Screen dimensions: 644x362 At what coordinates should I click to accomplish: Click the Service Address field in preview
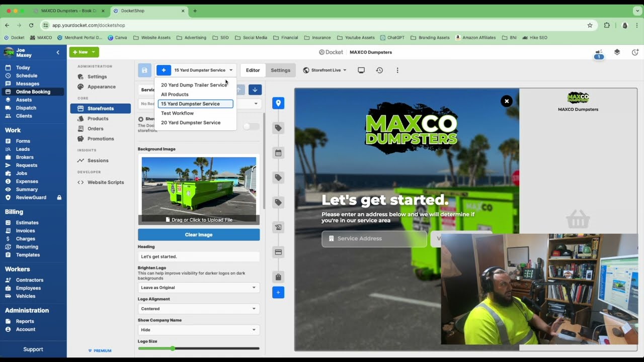click(374, 238)
